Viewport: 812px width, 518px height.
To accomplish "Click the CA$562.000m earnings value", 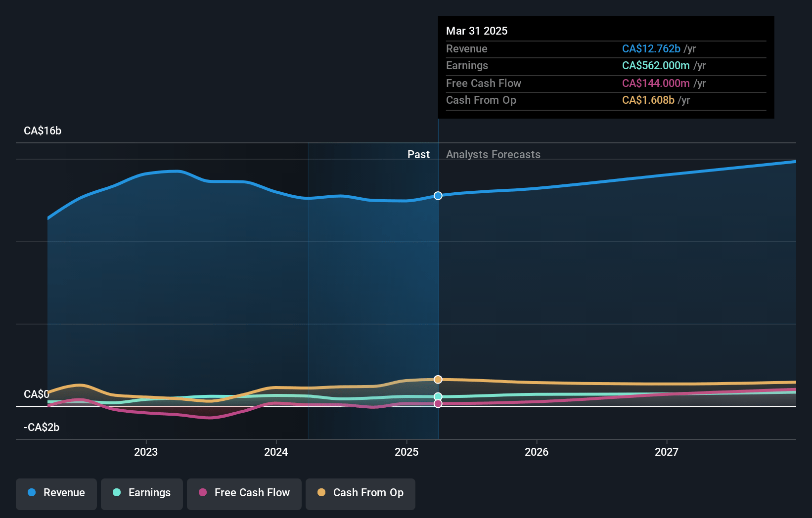I will 656,65.
